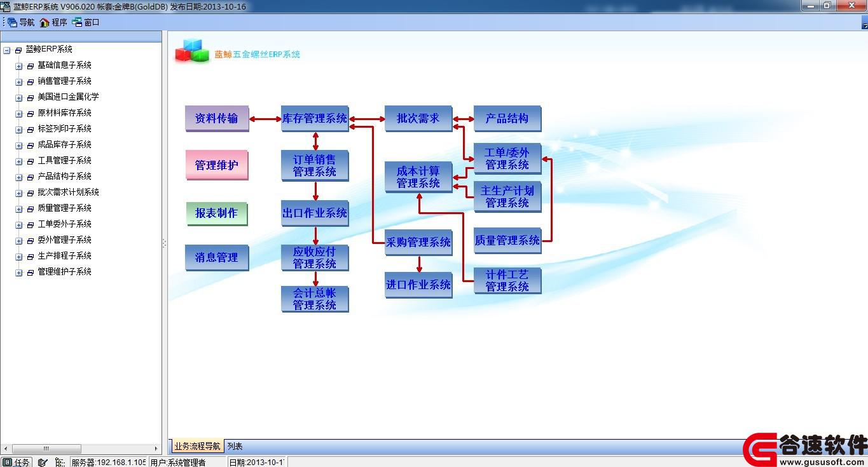Screen dimensions: 868x467
Task: Click the 服务器:192.168.1.105 status field
Action: [108, 462]
